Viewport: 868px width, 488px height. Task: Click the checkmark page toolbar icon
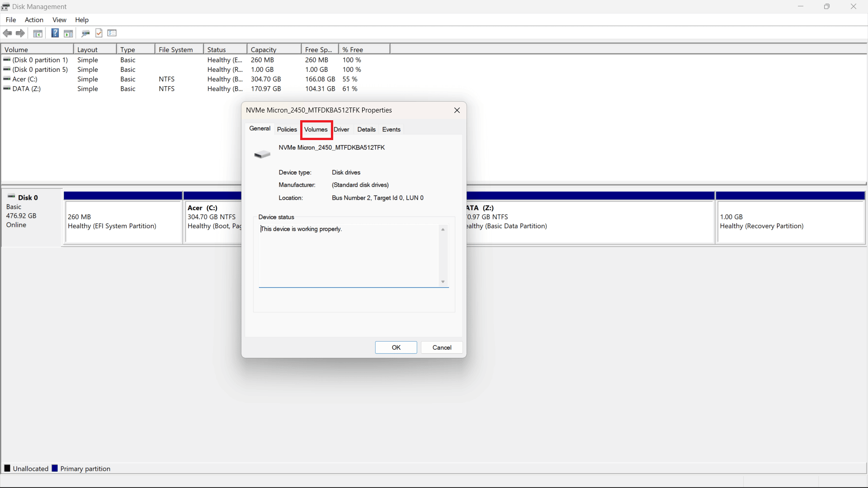pyautogui.click(x=99, y=33)
